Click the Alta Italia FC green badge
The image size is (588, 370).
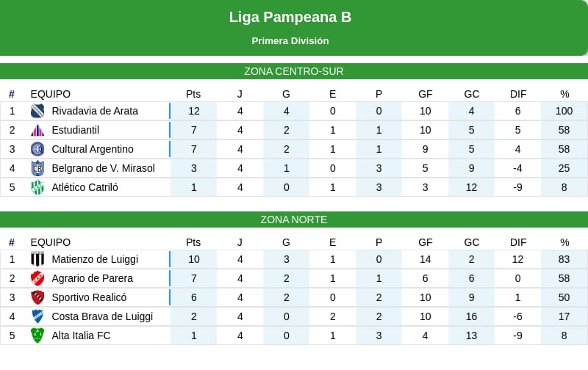pyautogui.click(x=37, y=335)
